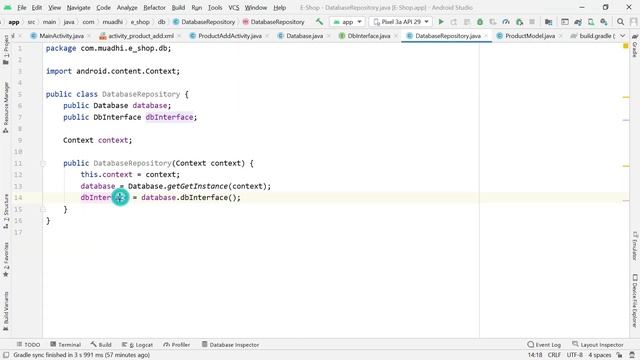Click the Search Everywhere magnifier icon
The width and height of the screenshot is (640, 360).
[x=620, y=22]
